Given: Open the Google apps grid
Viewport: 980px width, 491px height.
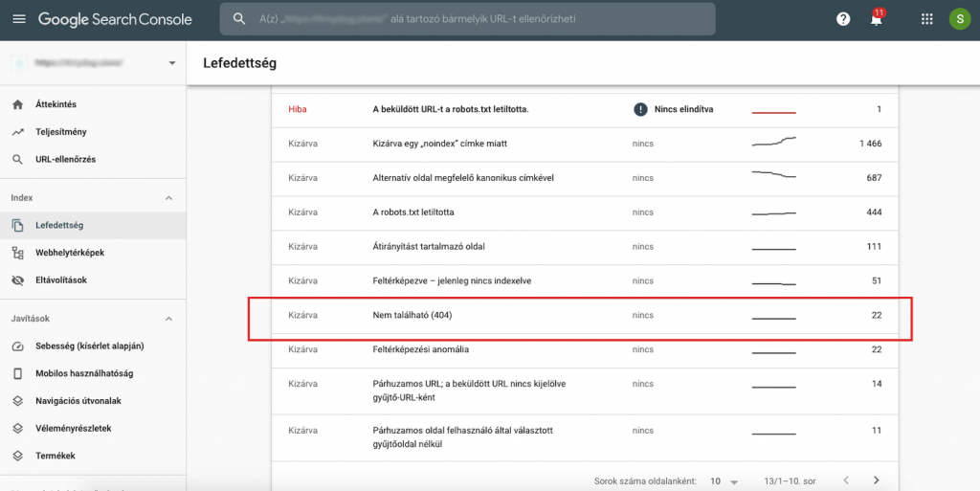Looking at the screenshot, I should click(926, 19).
